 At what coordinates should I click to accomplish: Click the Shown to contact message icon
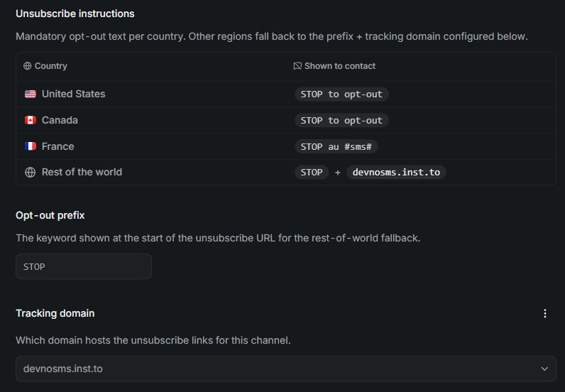pyautogui.click(x=297, y=66)
